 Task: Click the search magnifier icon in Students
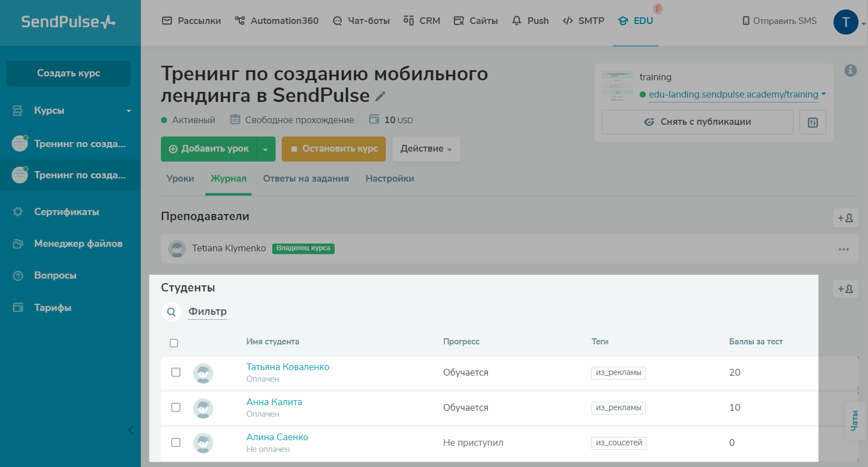[171, 312]
